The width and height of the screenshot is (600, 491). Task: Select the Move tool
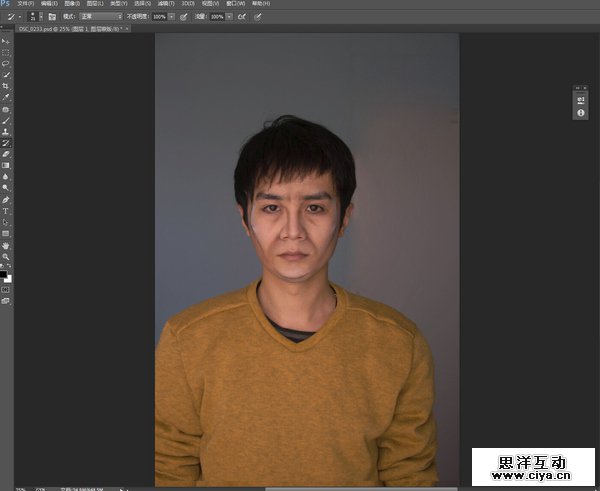click(5, 41)
